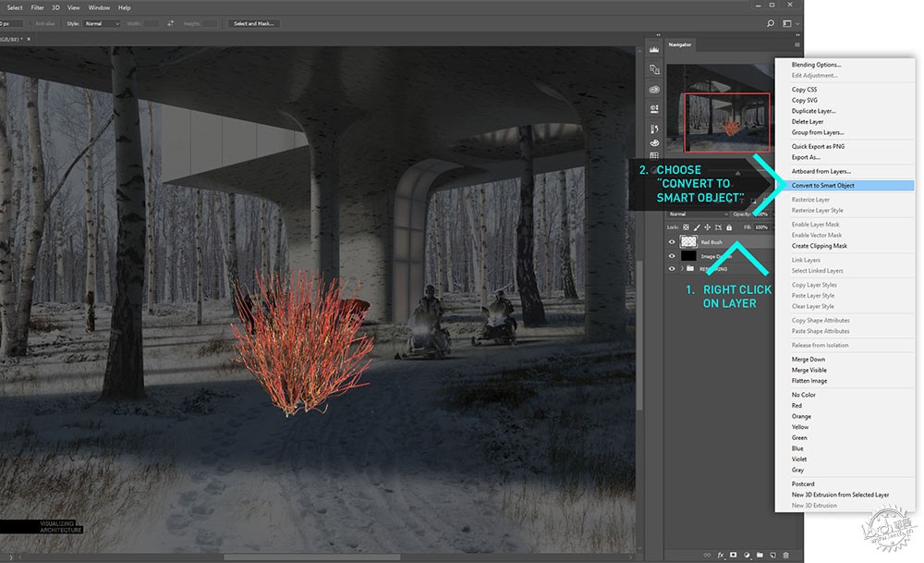The height and width of the screenshot is (563, 924).
Task: Close the open document tab
Action: (x=29, y=39)
